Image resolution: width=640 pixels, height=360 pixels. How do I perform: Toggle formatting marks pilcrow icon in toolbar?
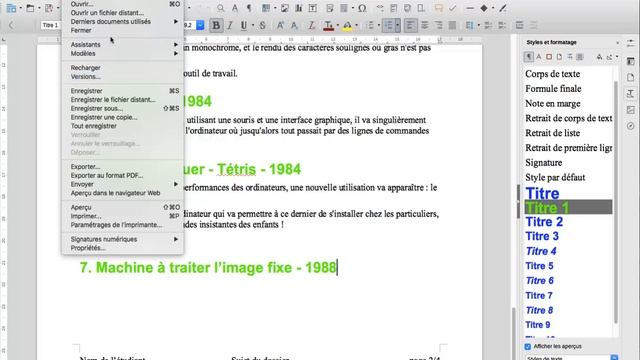[249, 8]
